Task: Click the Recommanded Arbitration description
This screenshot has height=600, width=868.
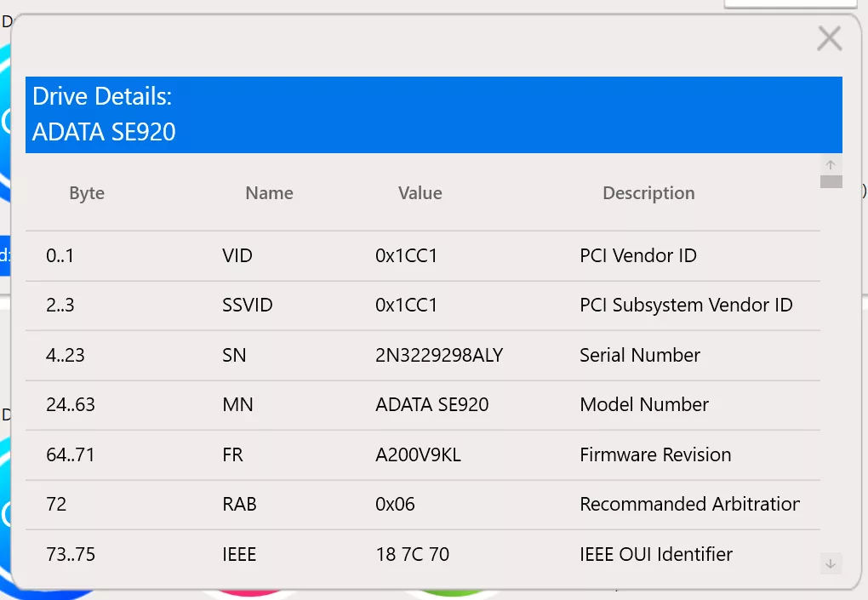Action: click(690, 504)
